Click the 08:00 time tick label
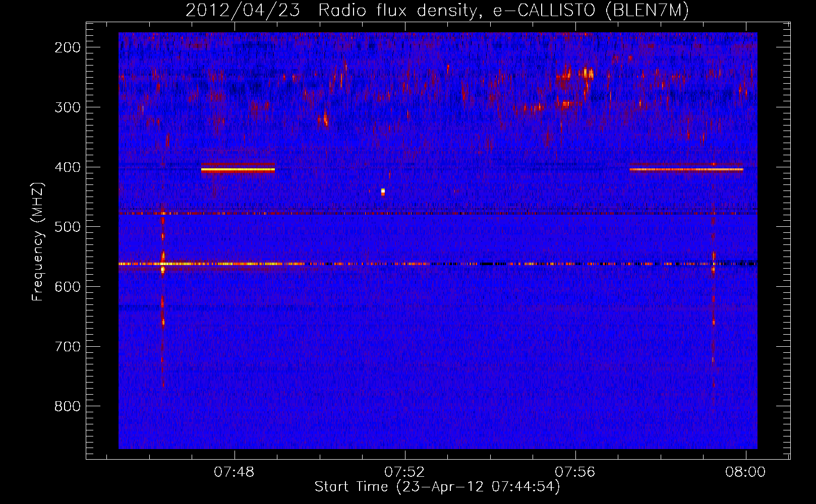 click(x=745, y=472)
